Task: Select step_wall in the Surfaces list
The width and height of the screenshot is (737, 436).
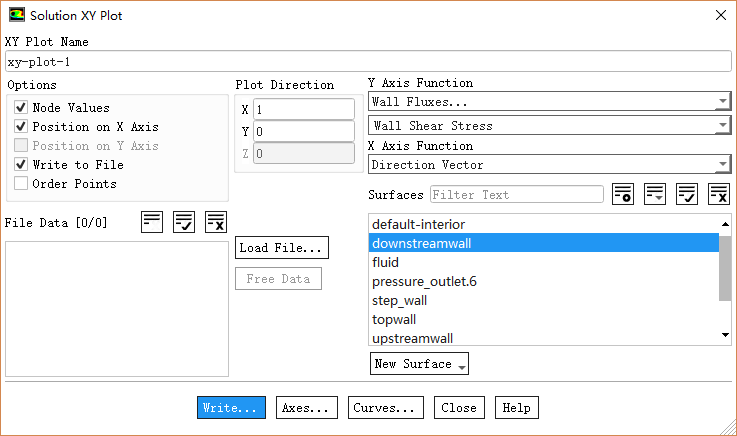Action: pyautogui.click(x=399, y=300)
